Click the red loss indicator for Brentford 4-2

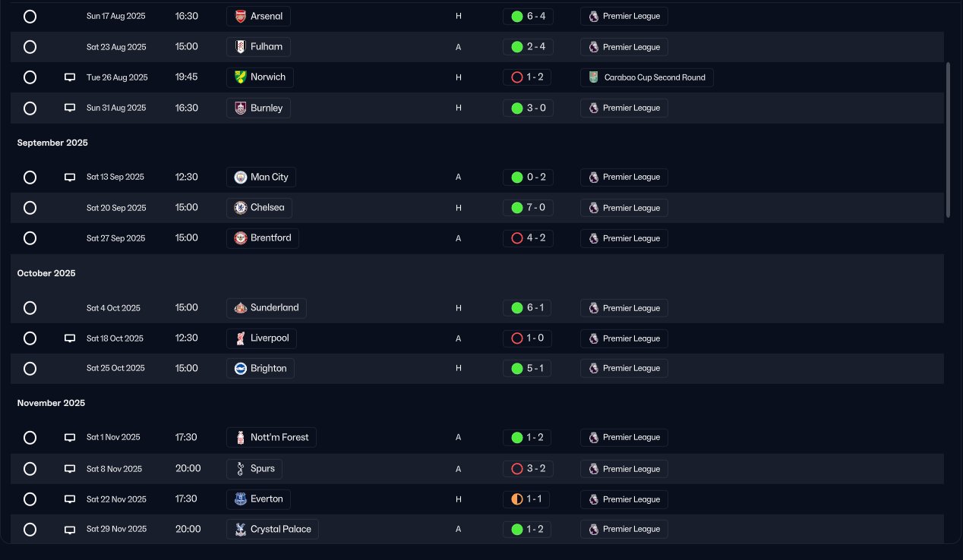(517, 238)
